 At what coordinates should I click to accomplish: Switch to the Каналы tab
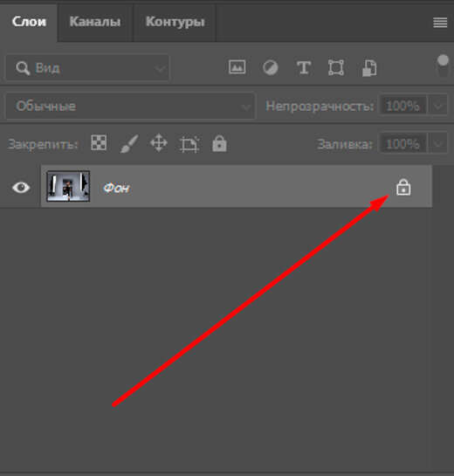(95, 22)
